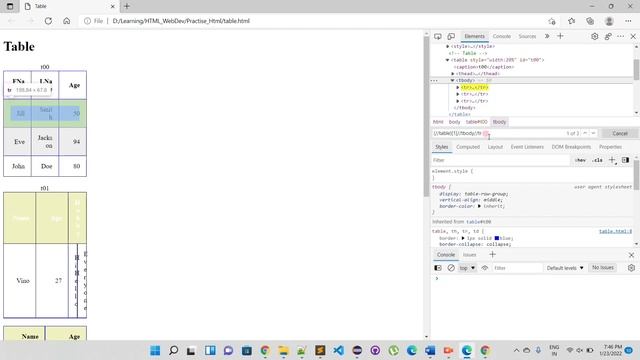Clear the console output
640x360 pixels.
451,268
